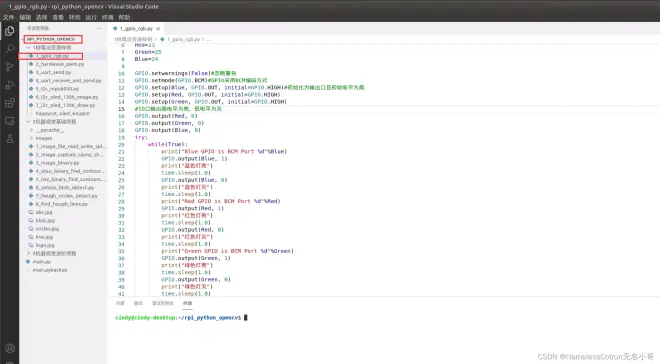Viewport: 660px width, 364px height.
Task: Open the explorer panel's three-dot more actions
Action: [98, 29]
